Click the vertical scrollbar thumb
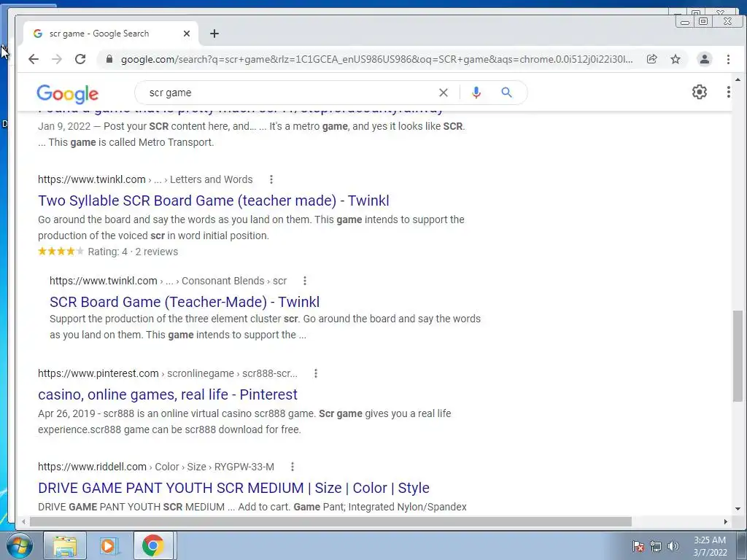747x560 pixels. 738,356
